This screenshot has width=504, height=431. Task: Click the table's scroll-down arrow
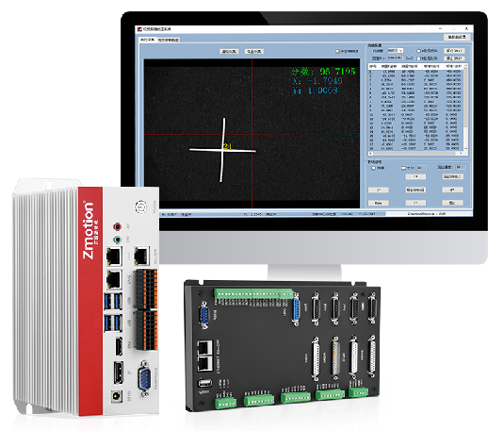pyautogui.click(x=466, y=149)
